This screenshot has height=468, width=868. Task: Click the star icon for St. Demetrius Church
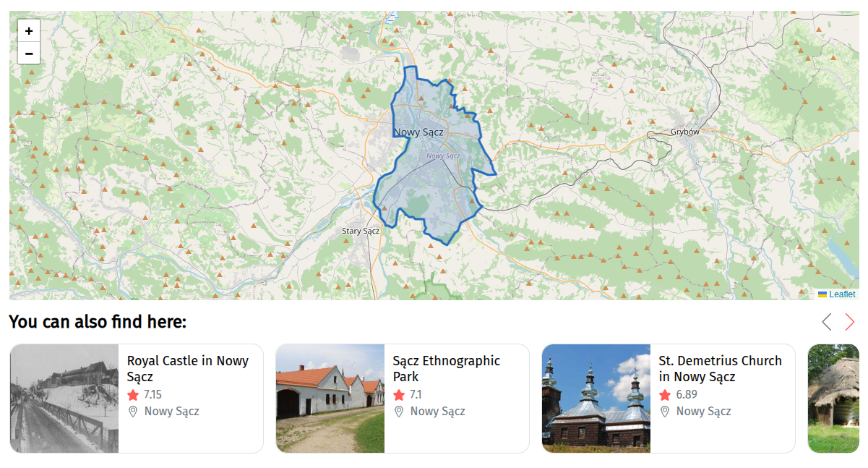click(x=665, y=395)
